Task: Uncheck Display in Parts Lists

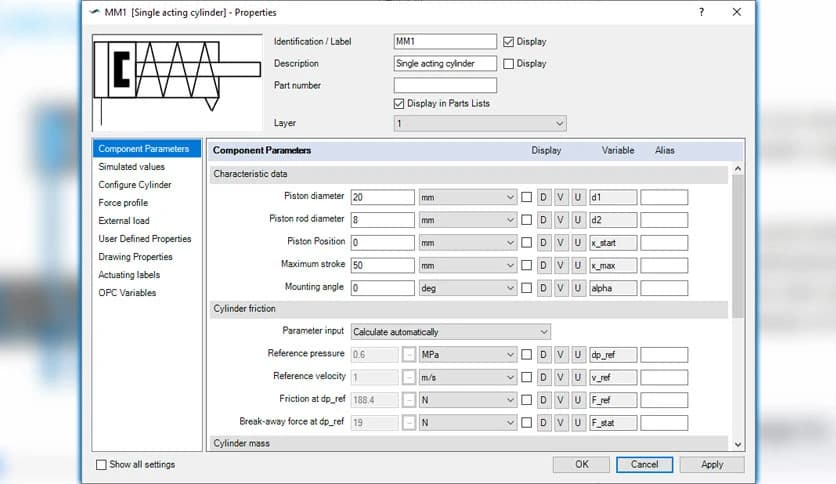Action: 399,103
